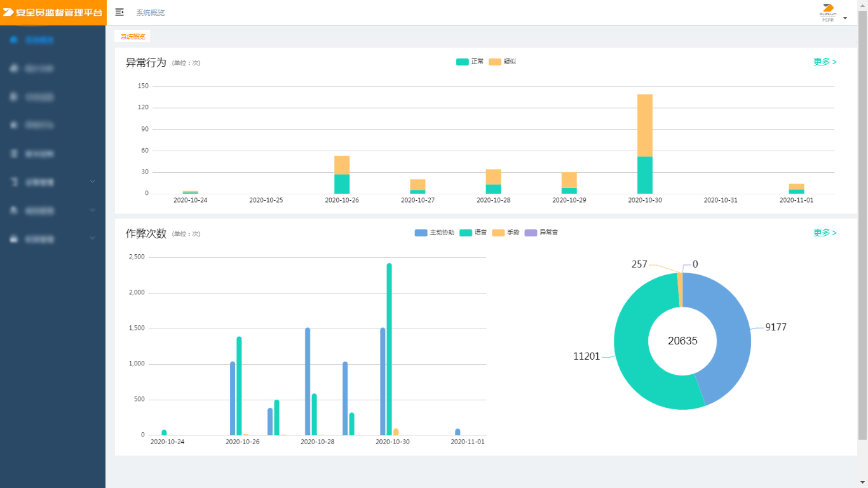This screenshot has width=868, height=488.
Task: Click the tallest stacked bar for 2020-10-30
Action: (645, 127)
